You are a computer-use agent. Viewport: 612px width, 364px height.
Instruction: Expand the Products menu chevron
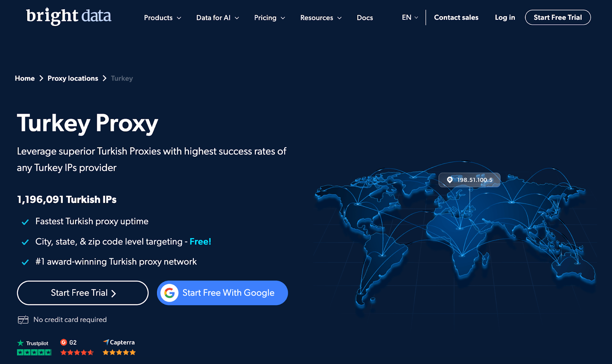pyautogui.click(x=179, y=18)
